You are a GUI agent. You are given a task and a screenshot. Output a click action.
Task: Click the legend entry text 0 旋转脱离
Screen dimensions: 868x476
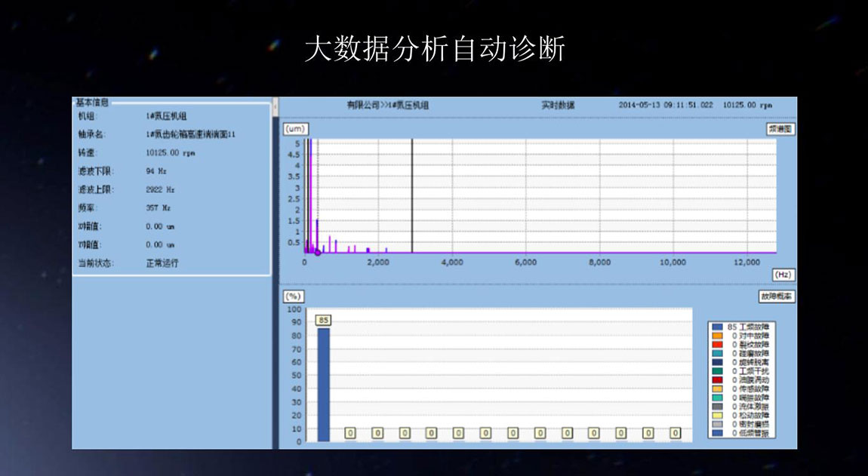click(750, 363)
